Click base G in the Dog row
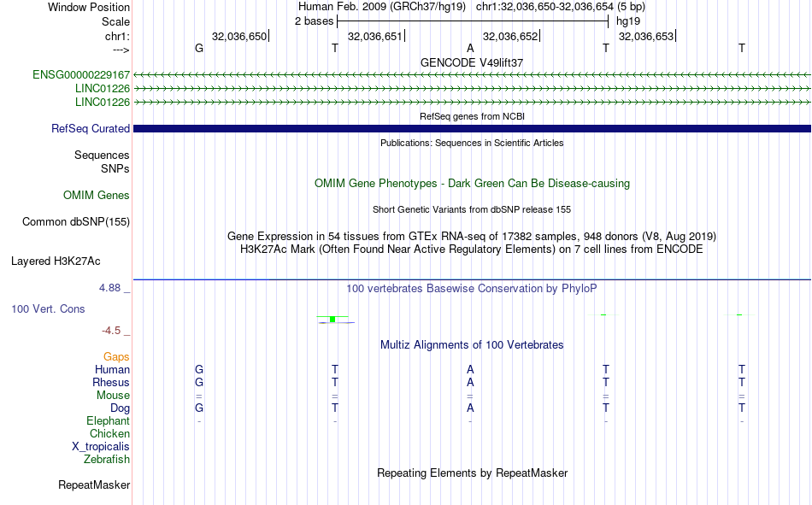The height and width of the screenshot is (505, 812). (199, 408)
